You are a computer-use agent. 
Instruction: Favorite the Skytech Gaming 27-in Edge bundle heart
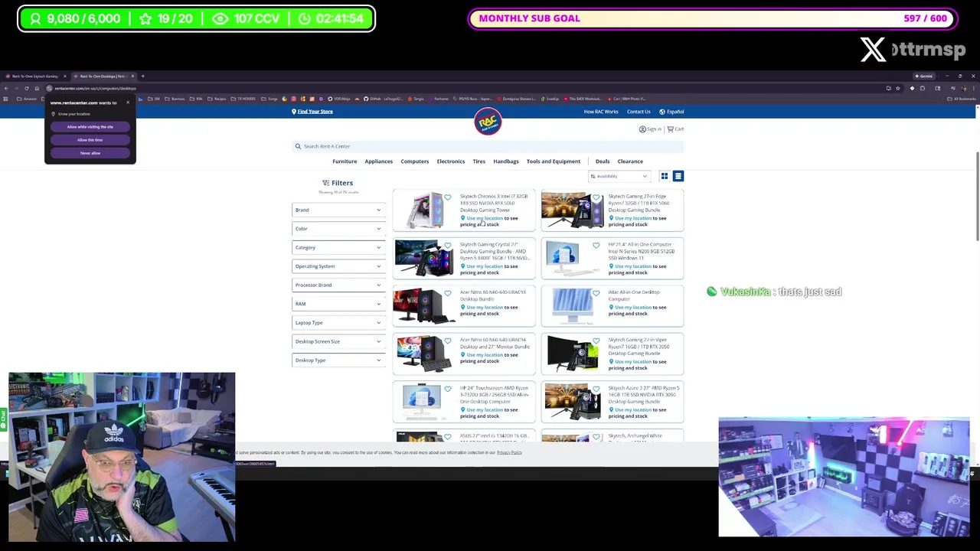tap(596, 197)
